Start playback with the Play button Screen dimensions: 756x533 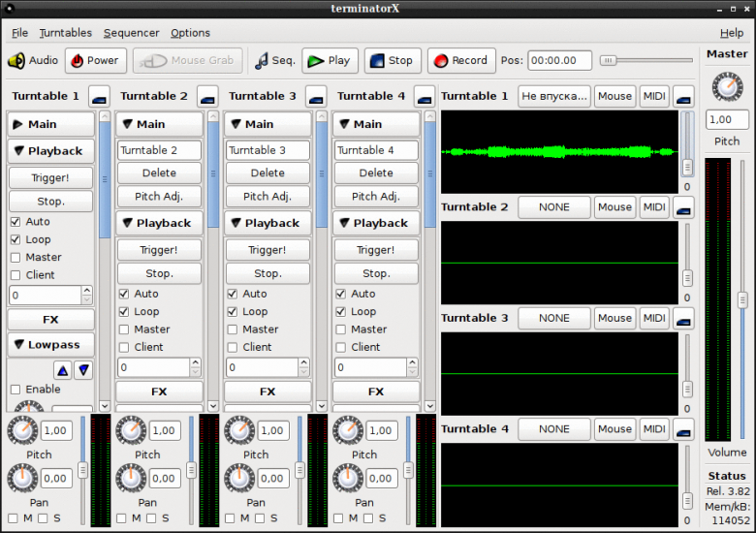click(x=330, y=61)
